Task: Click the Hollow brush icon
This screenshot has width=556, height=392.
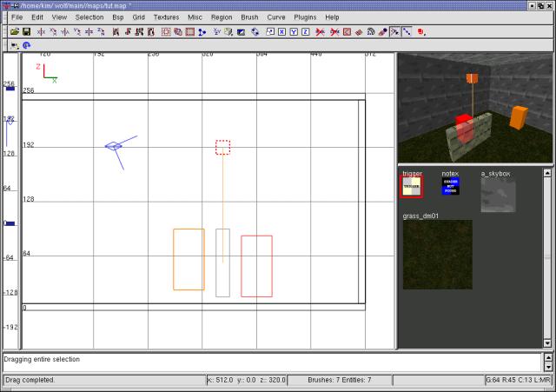Action: 190,32
